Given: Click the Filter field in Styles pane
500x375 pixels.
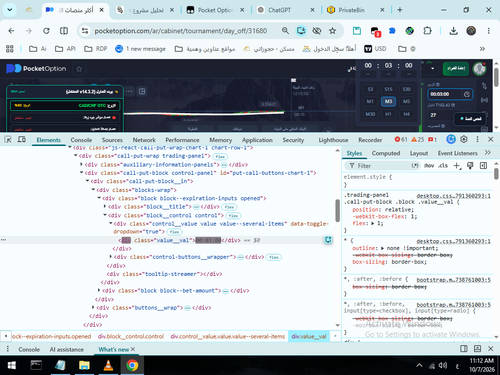Looking at the screenshot, I should [x=383, y=166].
